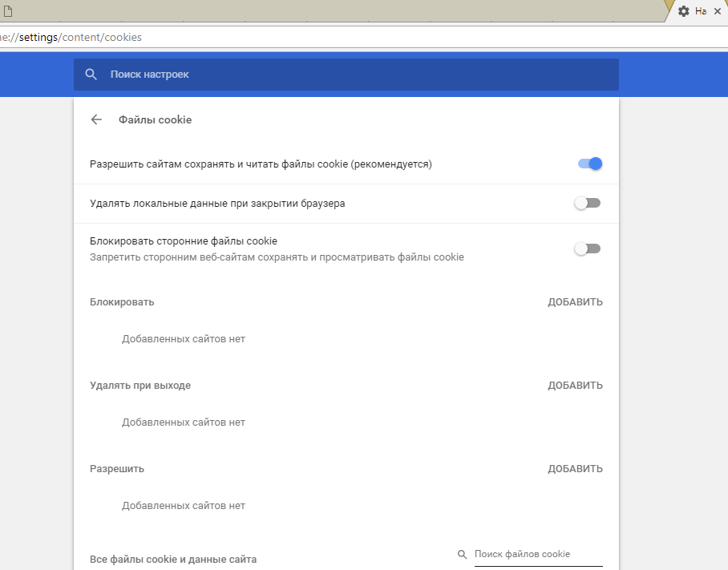
Task: Click Добавленных сайтов нет under Разрешить
Action: click(184, 506)
